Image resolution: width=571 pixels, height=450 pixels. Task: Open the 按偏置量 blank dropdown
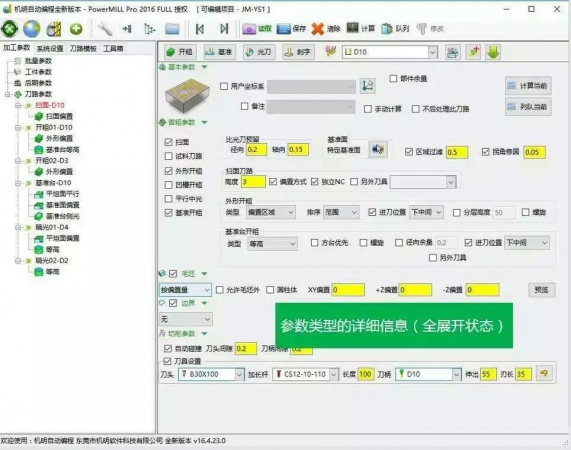(x=185, y=290)
